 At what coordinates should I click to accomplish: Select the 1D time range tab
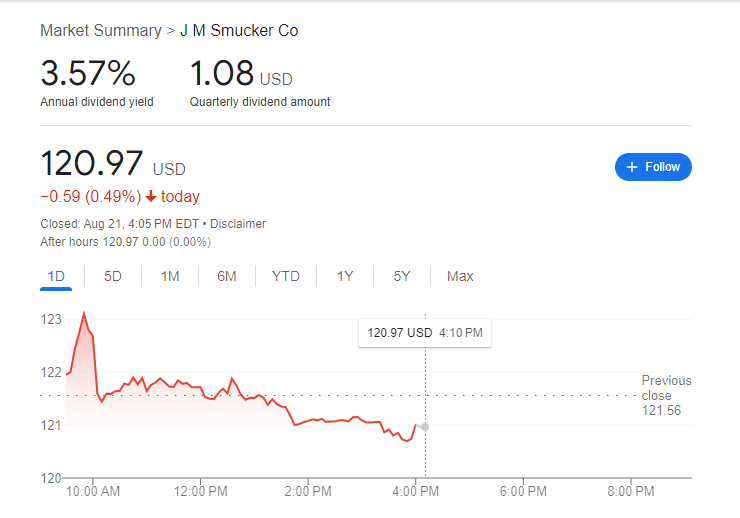click(x=56, y=276)
